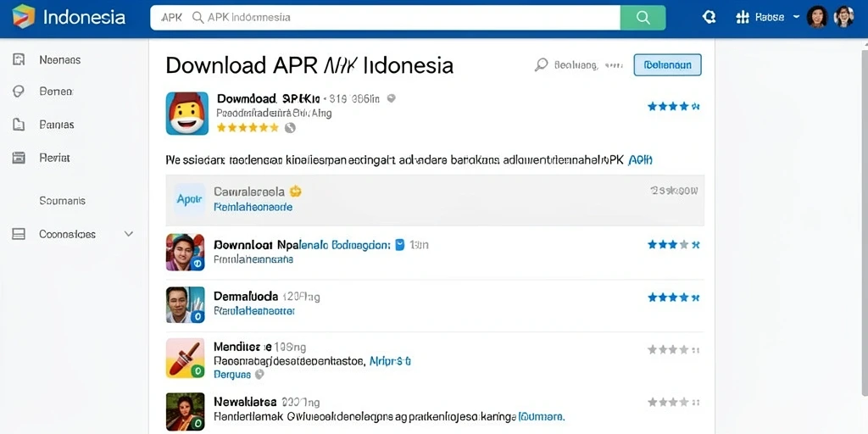Click the yellow star rating of first app
Viewport: 868px width, 434px height.
coord(248,128)
